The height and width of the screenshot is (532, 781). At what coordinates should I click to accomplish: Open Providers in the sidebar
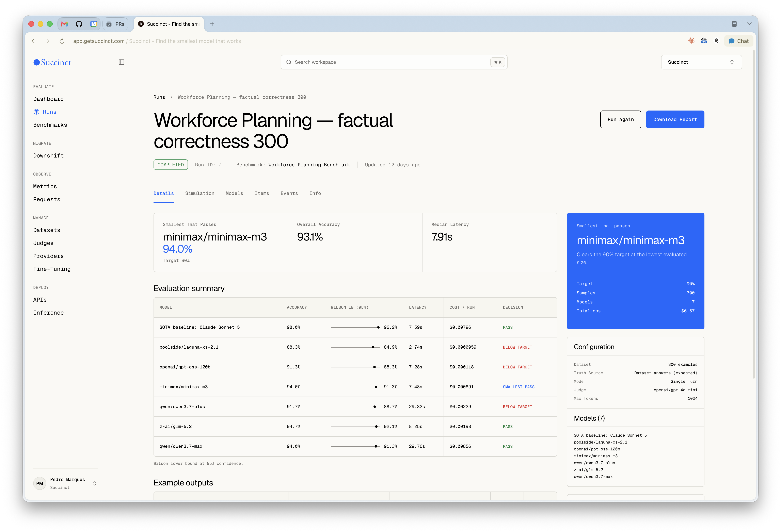[48, 256]
